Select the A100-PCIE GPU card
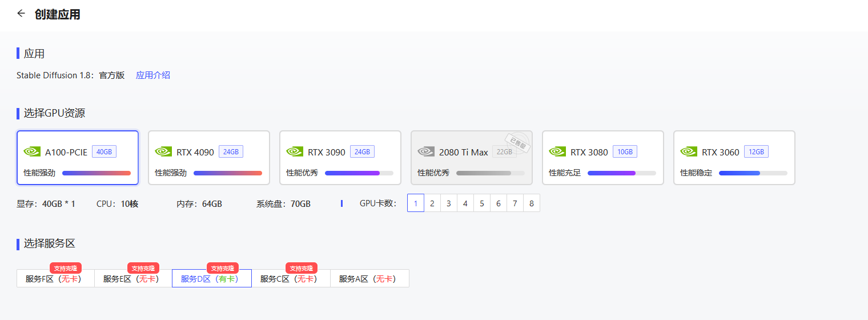The image size is (868, 320). click(78, 158)
